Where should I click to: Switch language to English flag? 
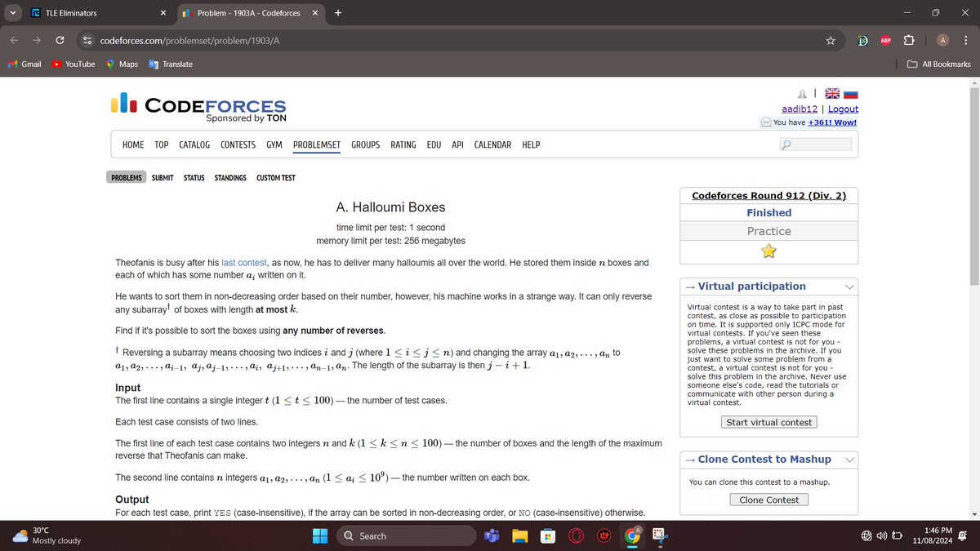coord(832,93)
